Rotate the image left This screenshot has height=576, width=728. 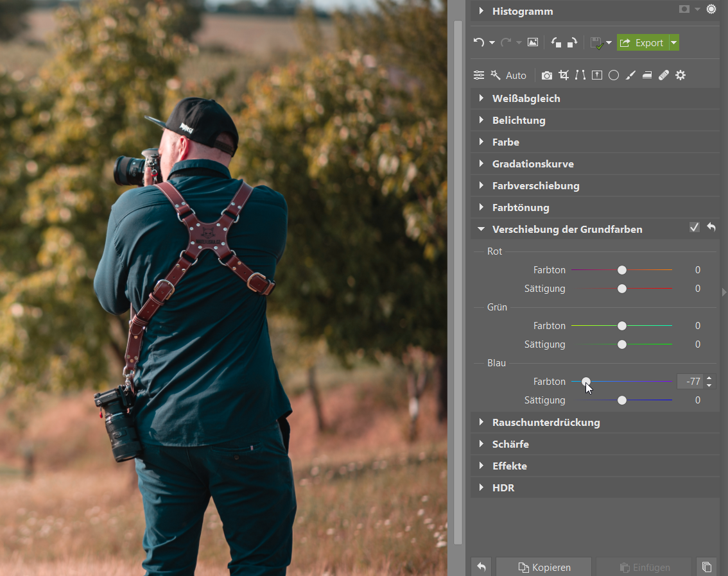tap(556, 43)
